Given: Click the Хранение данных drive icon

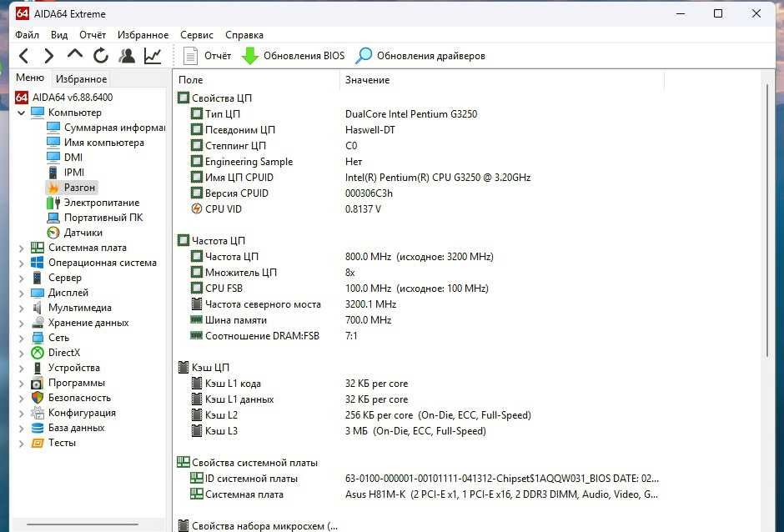Looking at the screenshot, I should coord(38,323).
